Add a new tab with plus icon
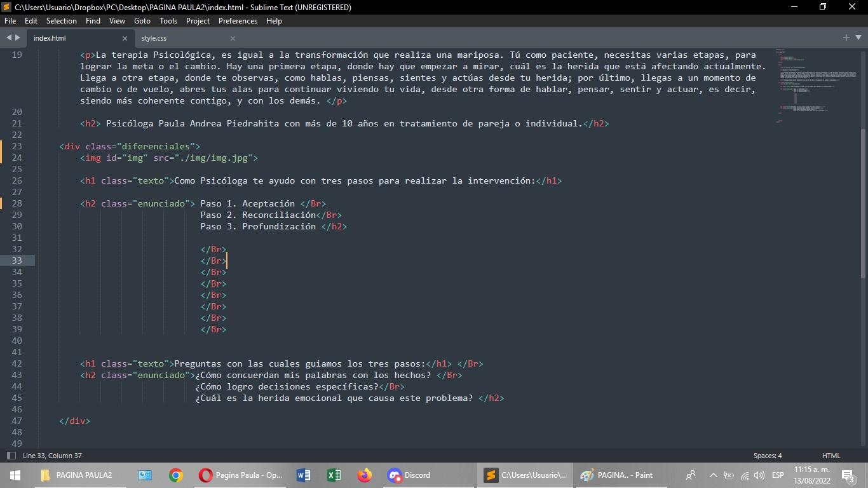This screenshot has height=488, width=868. [x=846, y=37]
